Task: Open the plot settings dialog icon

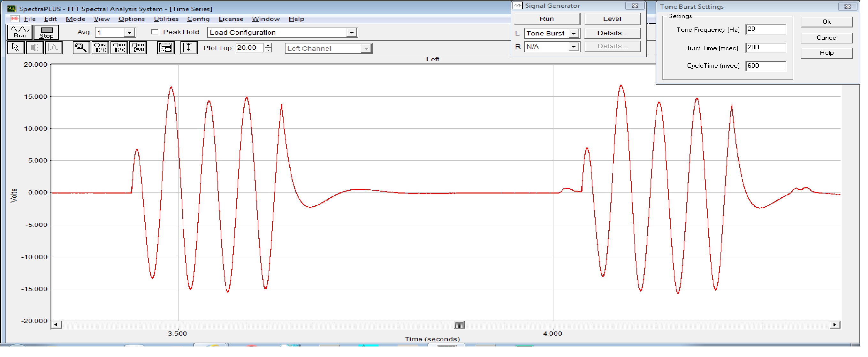Action: [x=166, y=48]
